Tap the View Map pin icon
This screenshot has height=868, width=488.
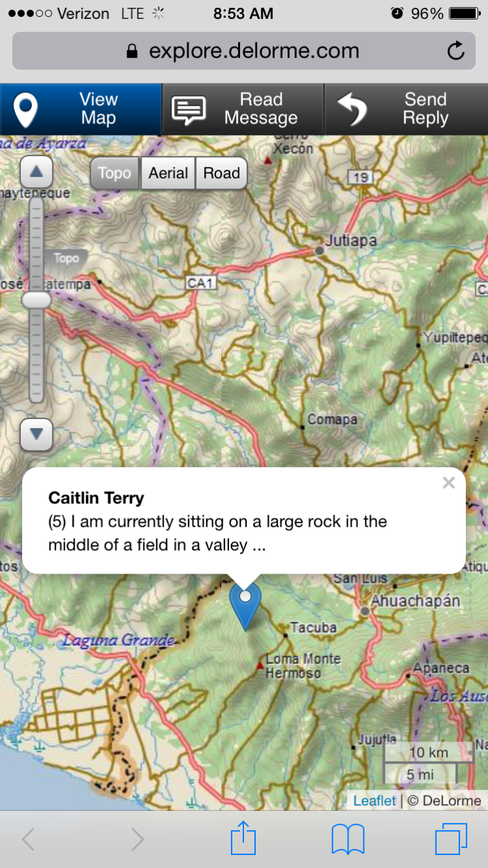26,110
